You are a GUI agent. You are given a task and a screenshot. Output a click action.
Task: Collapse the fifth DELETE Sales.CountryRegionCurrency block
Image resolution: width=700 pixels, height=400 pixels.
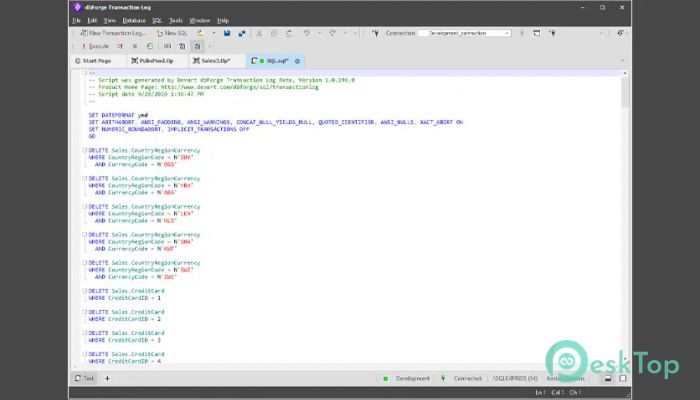84,263
